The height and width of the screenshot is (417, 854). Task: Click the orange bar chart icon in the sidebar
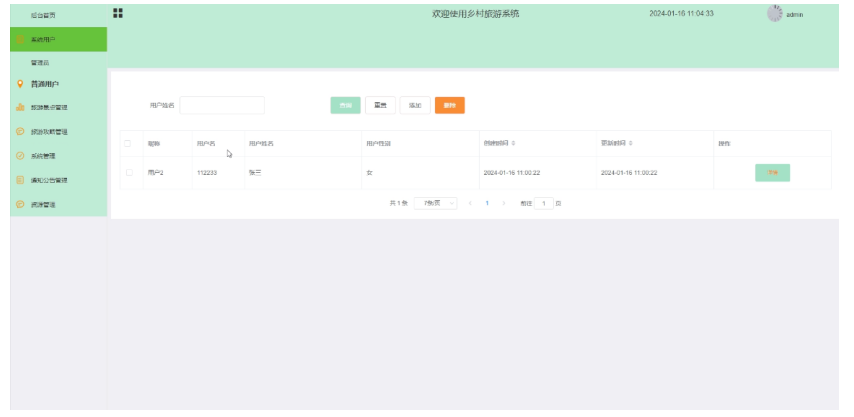point(20,107)
